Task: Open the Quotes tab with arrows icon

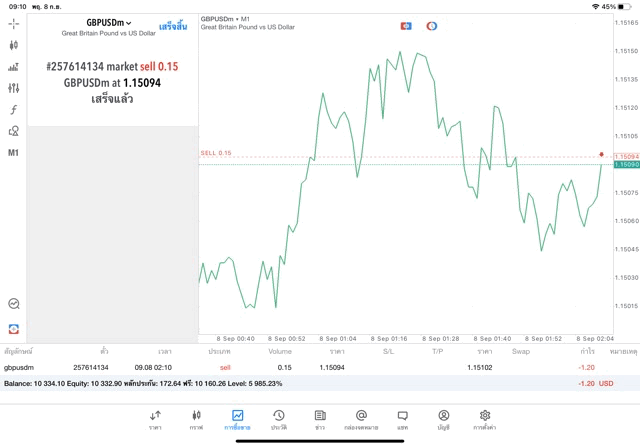Action: 155,420
